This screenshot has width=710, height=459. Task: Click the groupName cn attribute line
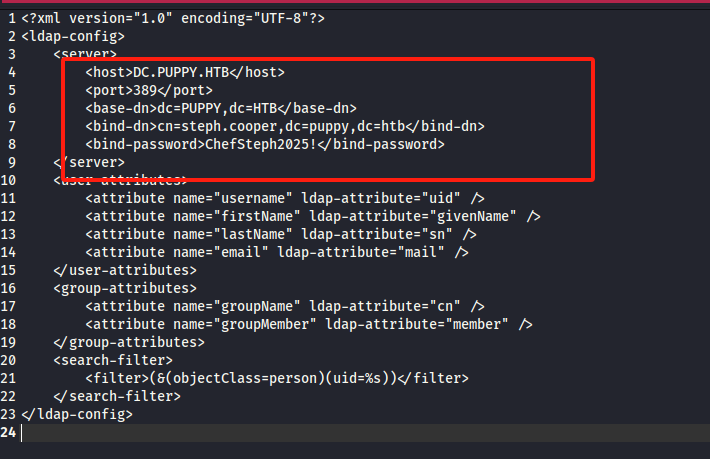point(285,306)
